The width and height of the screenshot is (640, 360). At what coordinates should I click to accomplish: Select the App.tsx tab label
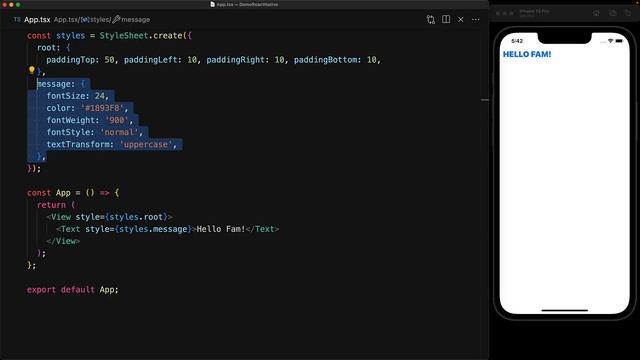click(x=37, y=20)
